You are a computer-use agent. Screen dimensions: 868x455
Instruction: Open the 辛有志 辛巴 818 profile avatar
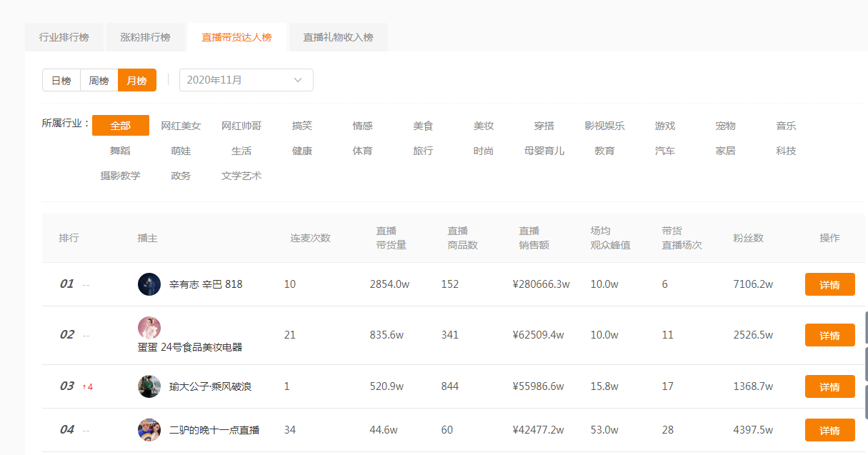tap(147, 284)
